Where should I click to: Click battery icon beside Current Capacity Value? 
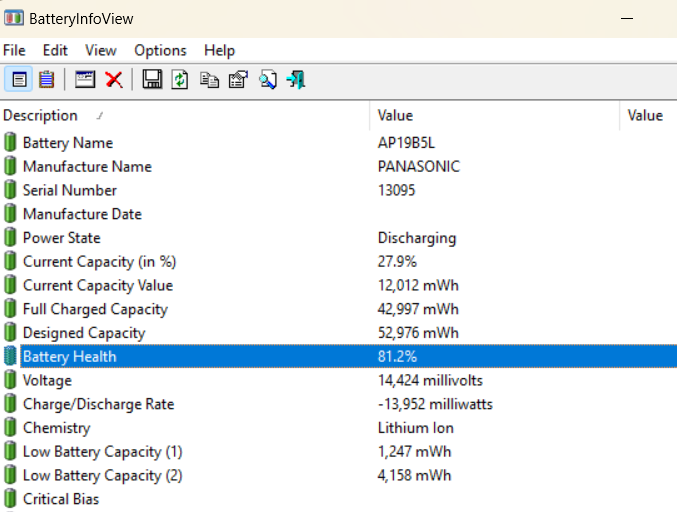[x=10, y=285]
